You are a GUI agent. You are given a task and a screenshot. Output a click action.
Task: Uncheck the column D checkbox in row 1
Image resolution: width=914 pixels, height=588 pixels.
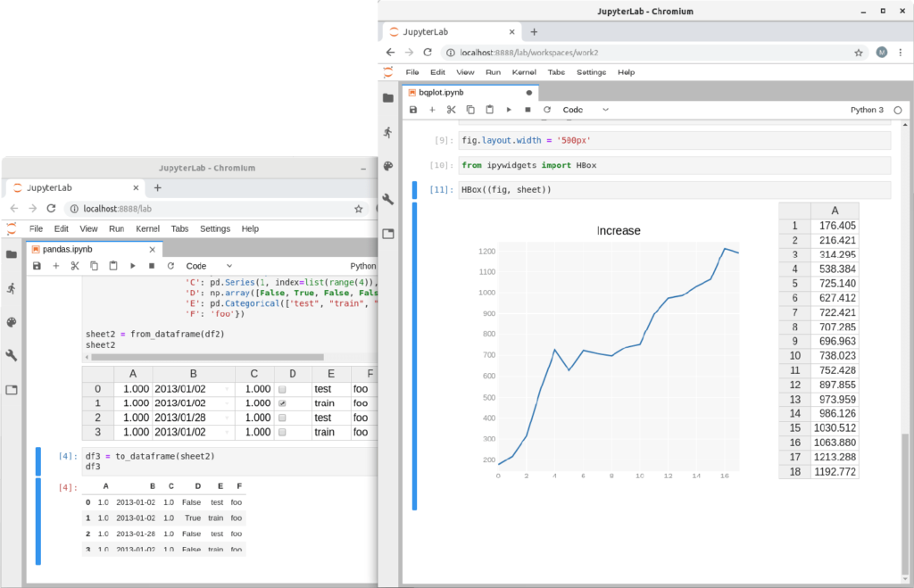click(282, 404)
